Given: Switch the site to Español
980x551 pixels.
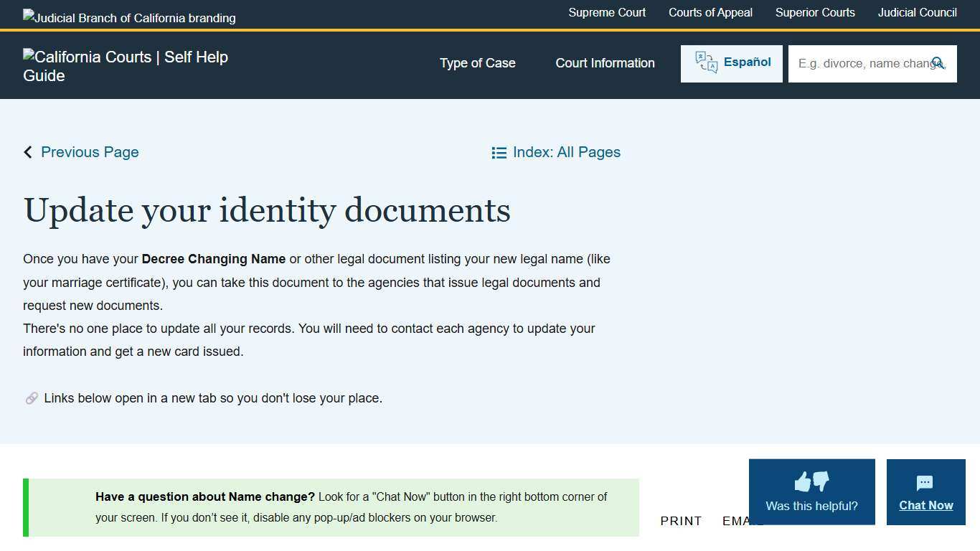Looking at the screenshot, I should [x=747, y=62].
